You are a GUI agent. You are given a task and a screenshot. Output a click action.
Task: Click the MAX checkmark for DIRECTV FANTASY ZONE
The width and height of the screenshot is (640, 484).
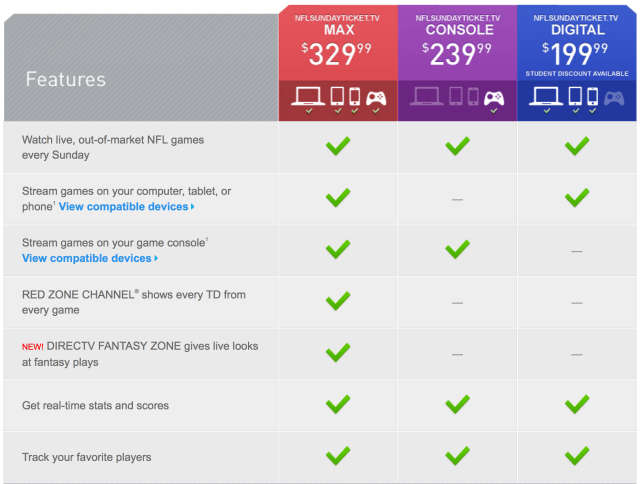(338, 352)
